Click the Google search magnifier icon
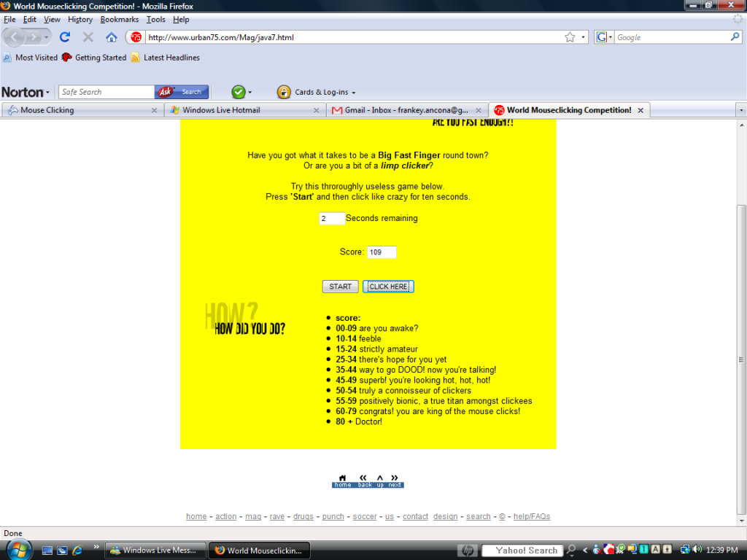 [x=735, y=37]
